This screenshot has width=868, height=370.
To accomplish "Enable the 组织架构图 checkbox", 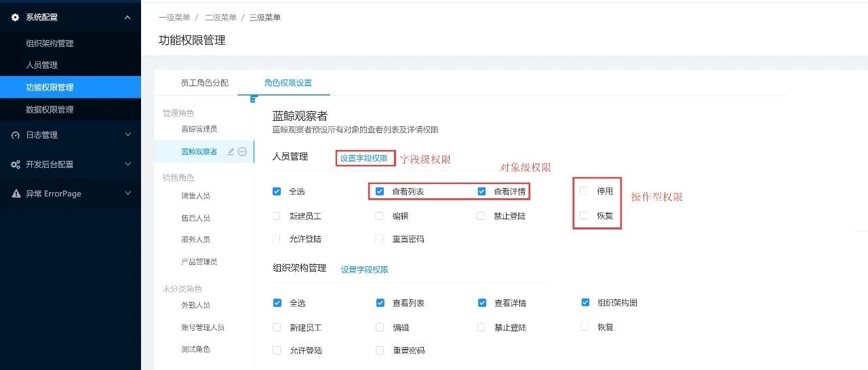I will (585, 303).
